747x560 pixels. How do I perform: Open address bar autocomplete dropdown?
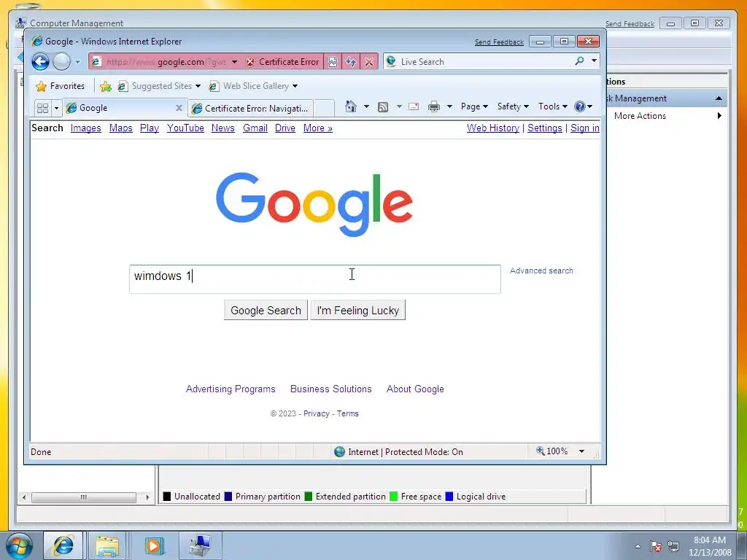pyautogui.click(x=234, y=62)
